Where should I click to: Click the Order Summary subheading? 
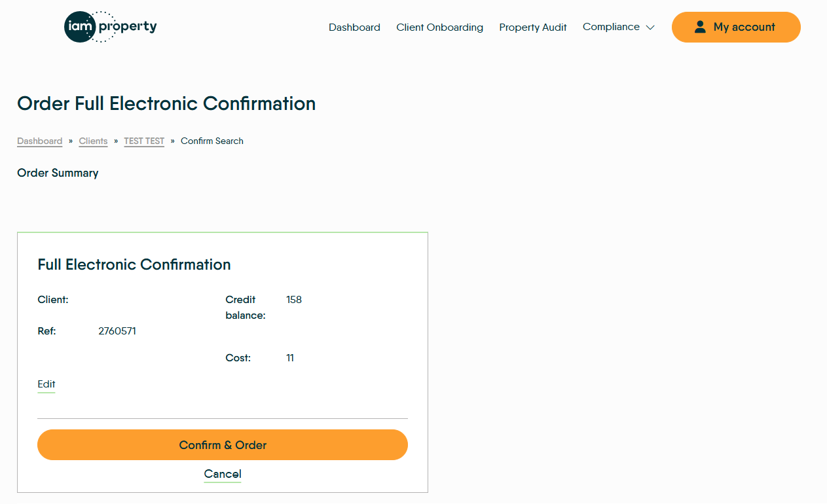58,173
